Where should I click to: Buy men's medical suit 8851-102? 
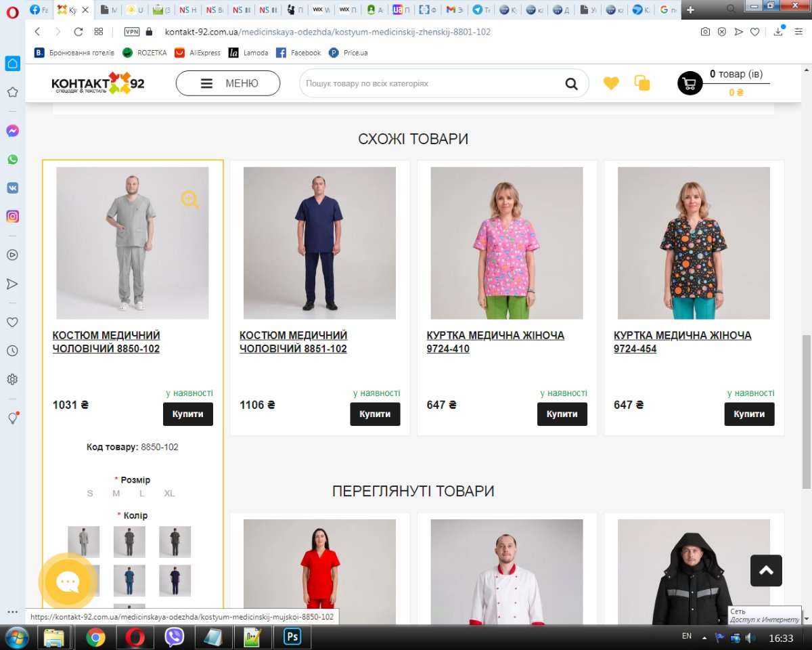375,414
